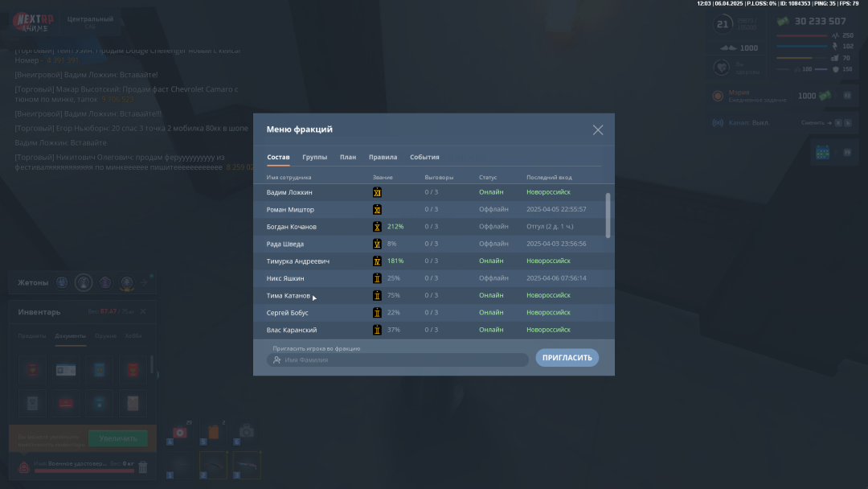
Task: Click rank icon of Вадим Ложкин
Action: coord(377,192)
